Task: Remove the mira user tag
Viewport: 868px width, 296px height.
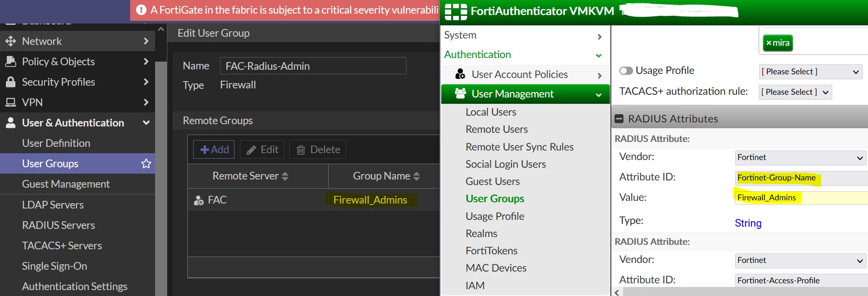Action: click(769, 43)
